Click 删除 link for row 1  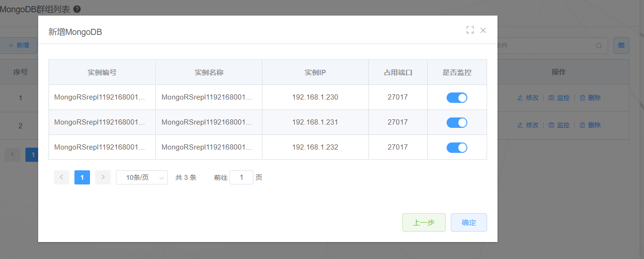click(x=590, y=98)
